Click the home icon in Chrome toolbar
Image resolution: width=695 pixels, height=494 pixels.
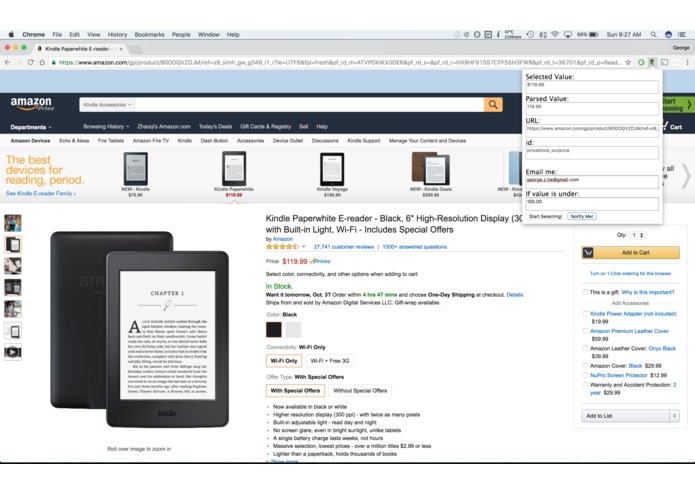[42, 62]
